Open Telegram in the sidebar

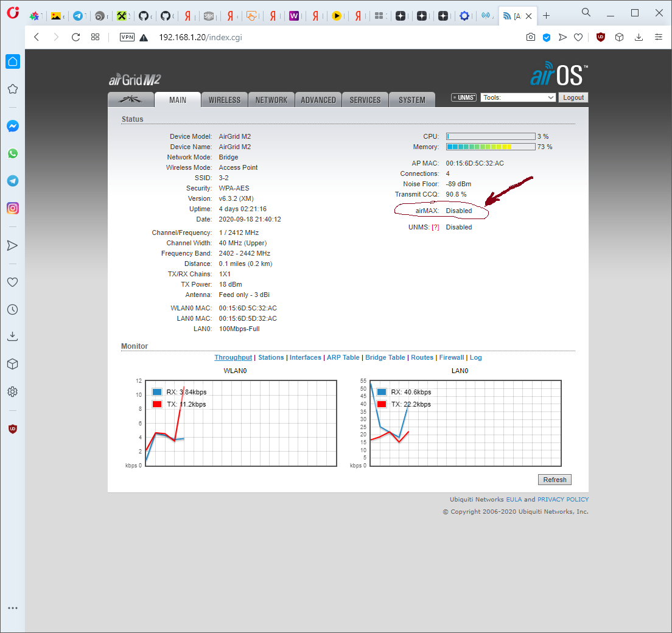pyautogui.click(x=13, y=181)
